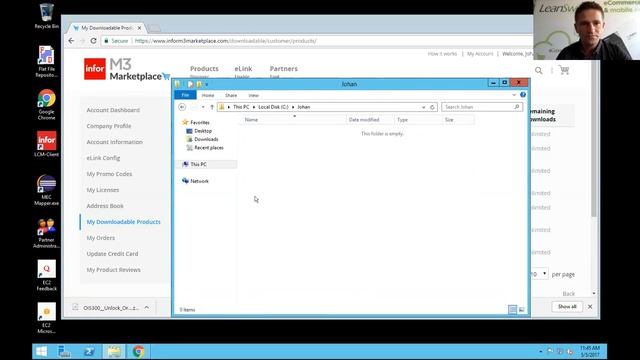This screenshot has height=360, width=640.
Task: Click Show all downloads button
Action: (567, 307)
